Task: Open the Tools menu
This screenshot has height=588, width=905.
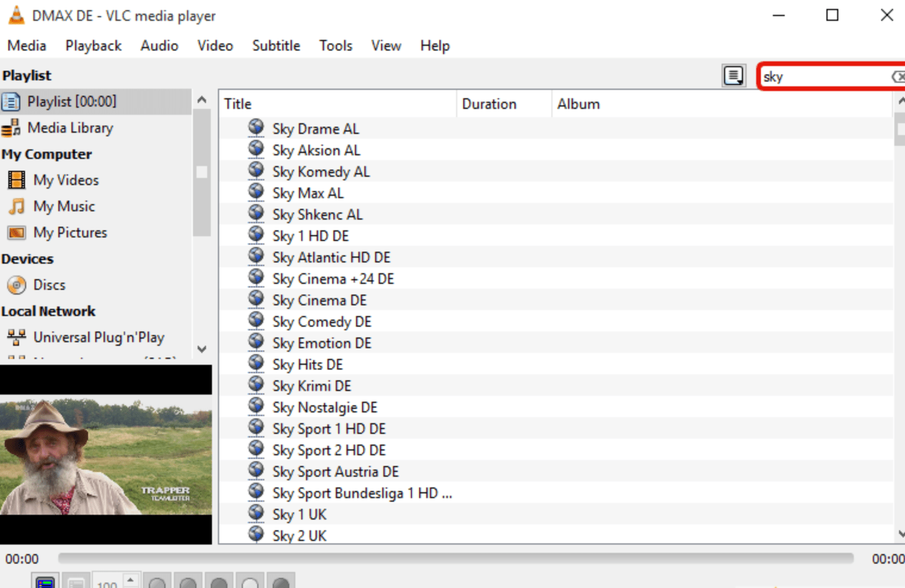Action: pyautogui.click(x=336, y=46)
